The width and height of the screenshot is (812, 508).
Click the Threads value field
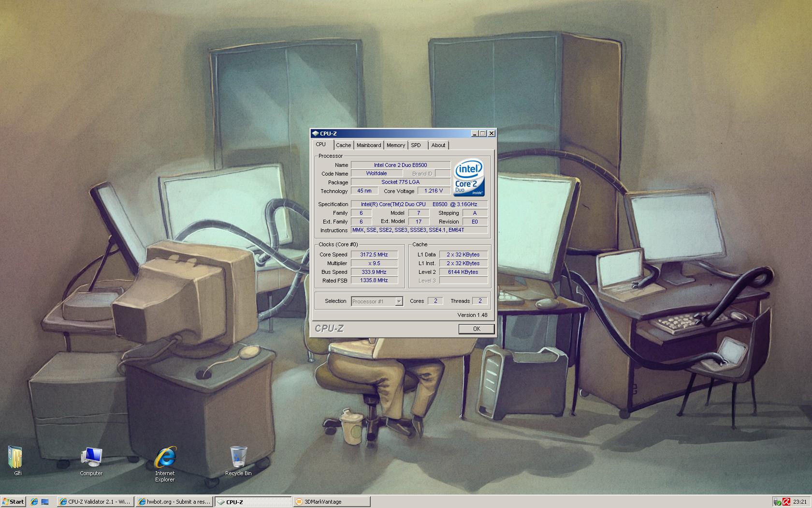tap(480, 301)
